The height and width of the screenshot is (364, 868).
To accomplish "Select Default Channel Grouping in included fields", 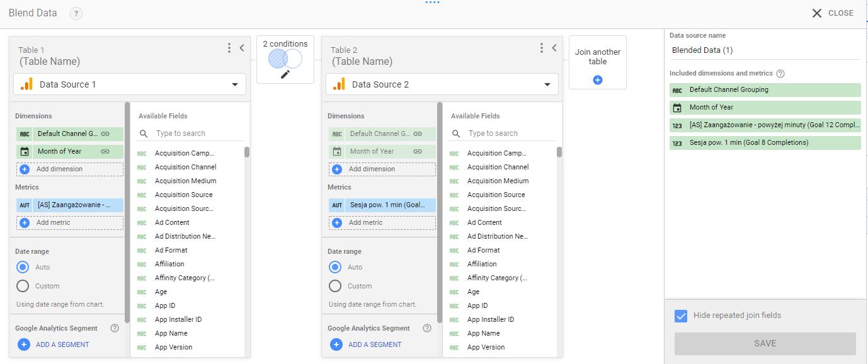I will coord(765,90).
